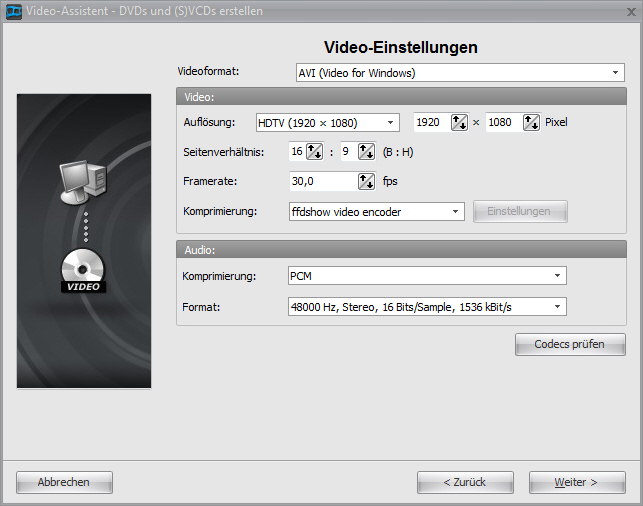Click the VIDEO disc icon in sidebar
Image resolution: width=643 pixels, height=506 pixels.
(x=84, y=272)
